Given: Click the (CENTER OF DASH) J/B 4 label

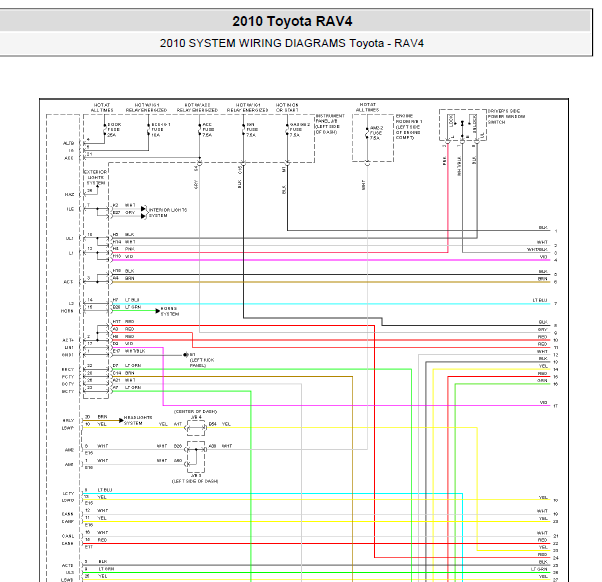Looking at the screenshot, I should point(195,414).
